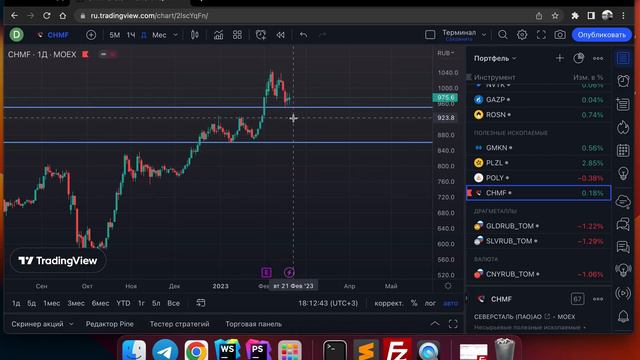Open the advanced view pie-chart icon in watchlist
Screen dimensions: 640x360
click(x=578, y=58)
